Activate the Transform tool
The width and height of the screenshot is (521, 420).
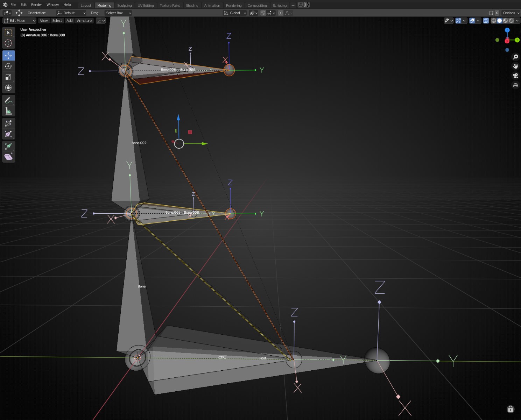click(8, 88)
